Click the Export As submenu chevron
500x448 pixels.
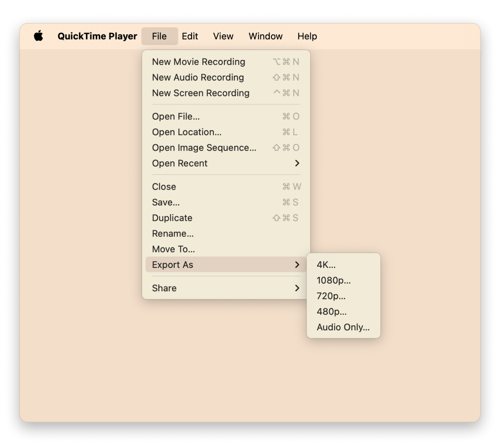[x=297, y=265]
